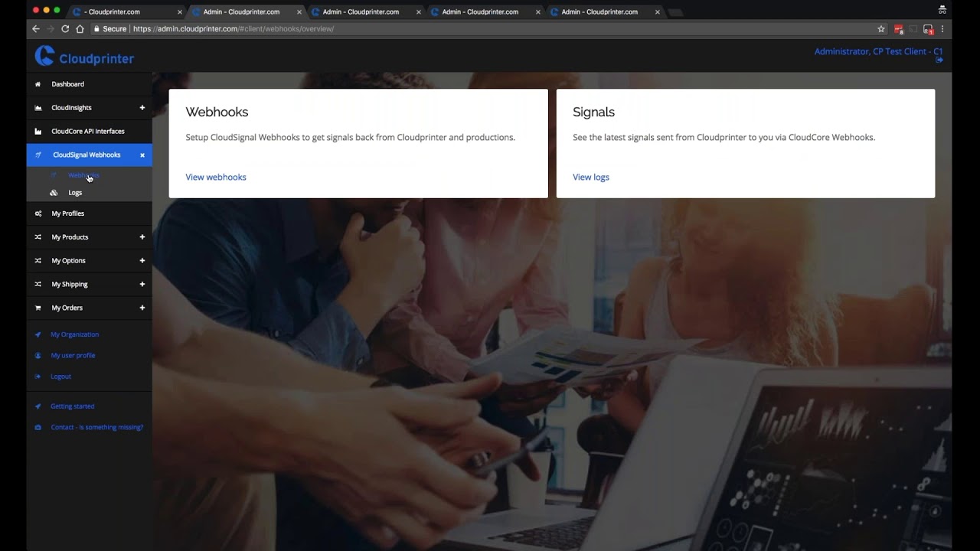
Task: Open the Chrome three-dot menu
Action: pos(942,29)
